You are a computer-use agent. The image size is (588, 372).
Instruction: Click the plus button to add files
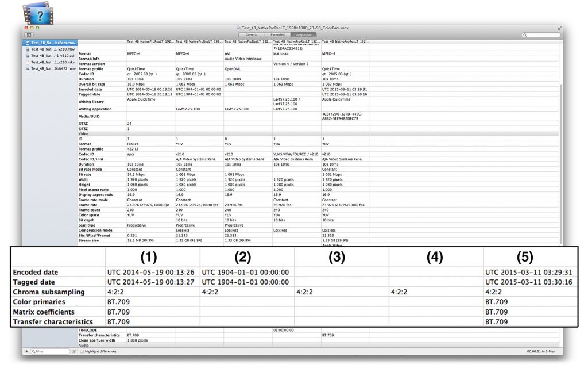pyautogui.click(x=26, y=352)
